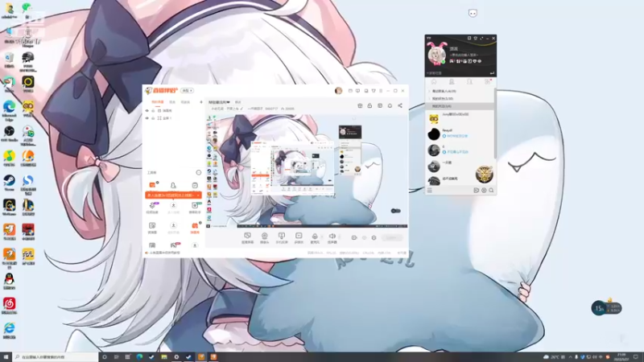Screen dimensions: 644x362
Task: Click YY bottom settings gear icon
Action: (484, 191)
